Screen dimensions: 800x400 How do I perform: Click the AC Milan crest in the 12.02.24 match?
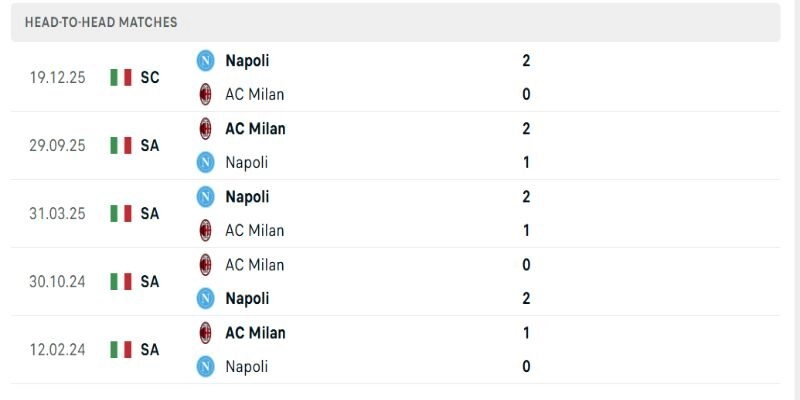click(205, 332)
